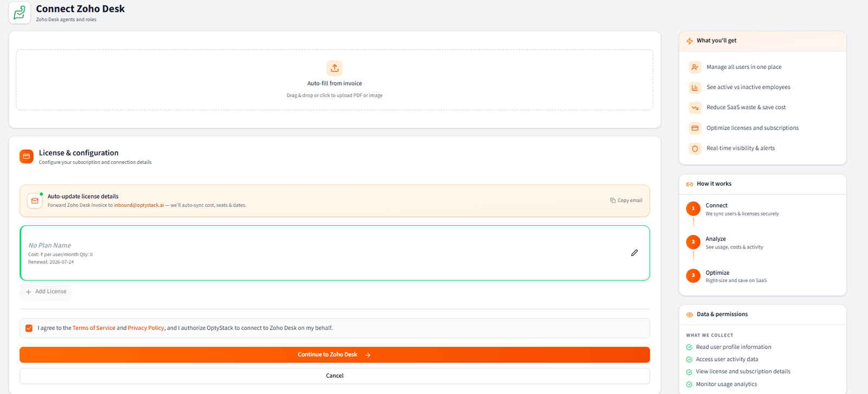This screenshot has width=868, height=394.
Task: Open the Terms of Service link
Action: coord(94,328)
